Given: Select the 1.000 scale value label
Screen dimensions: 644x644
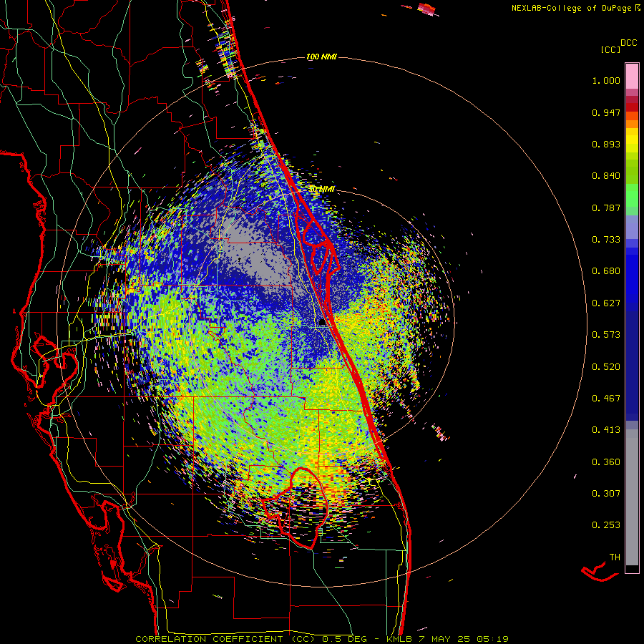Looking at the screenshot, I should coord(606,80).
